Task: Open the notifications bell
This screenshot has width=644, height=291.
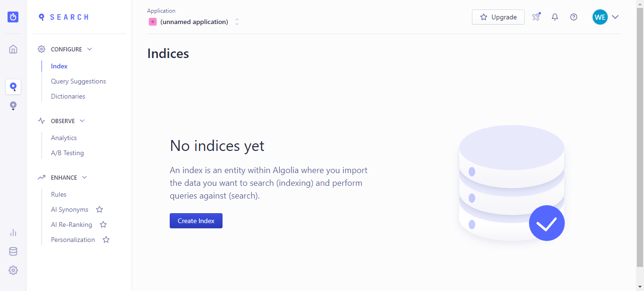Action: tap(555, 17)
